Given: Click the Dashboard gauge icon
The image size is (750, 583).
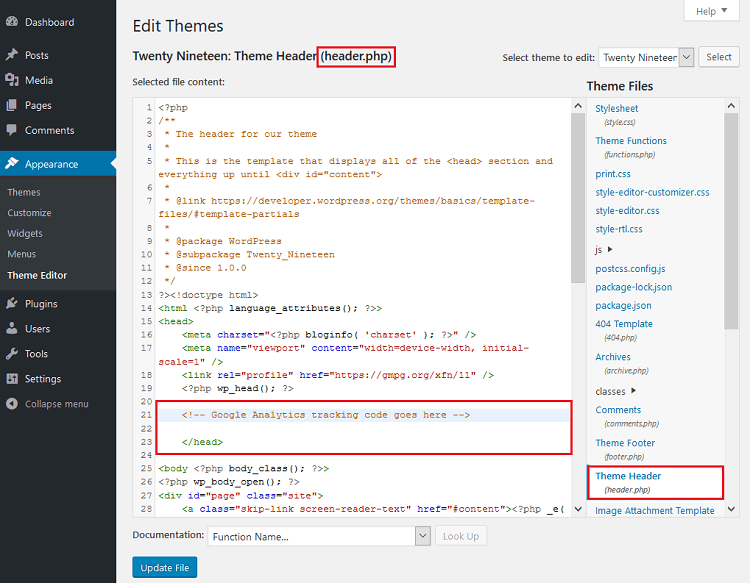Looking at the screenshot, I should (x=12, y=22).
